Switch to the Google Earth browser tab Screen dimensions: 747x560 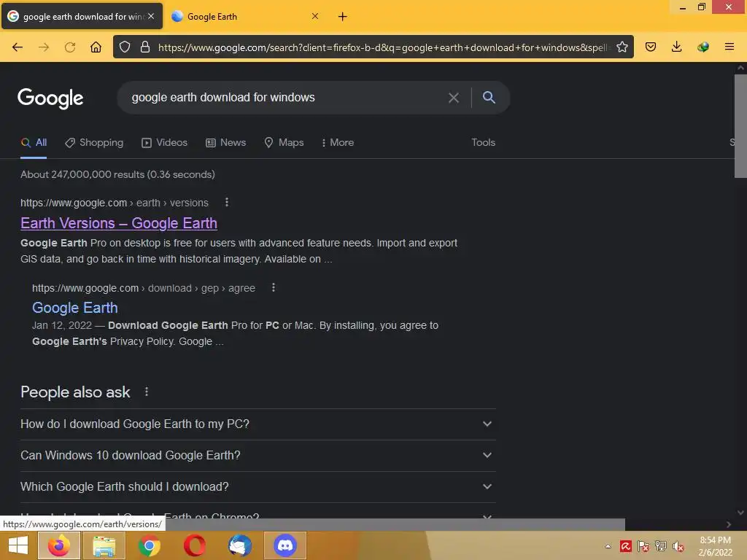[x=245, y=17]
